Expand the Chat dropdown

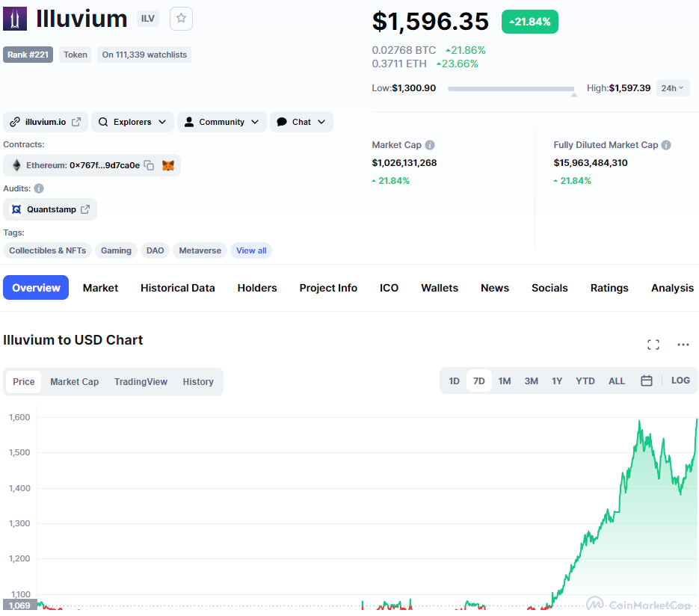[301, 122]
